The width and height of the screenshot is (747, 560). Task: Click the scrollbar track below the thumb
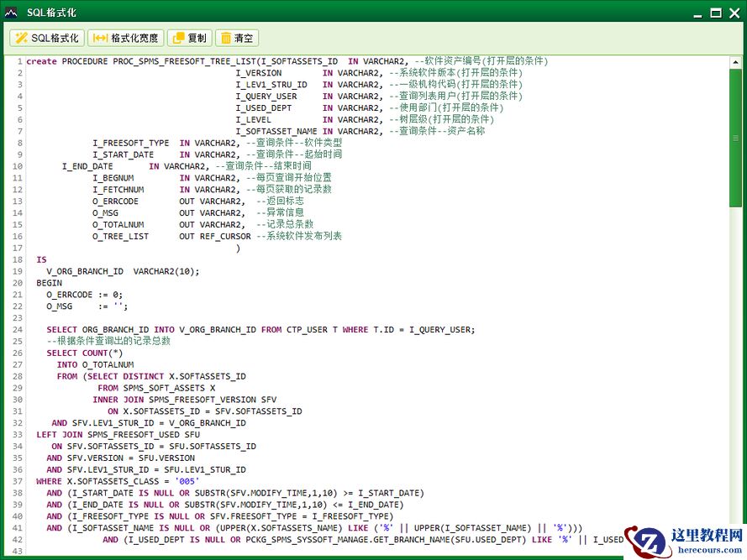[x=736, y=378]
